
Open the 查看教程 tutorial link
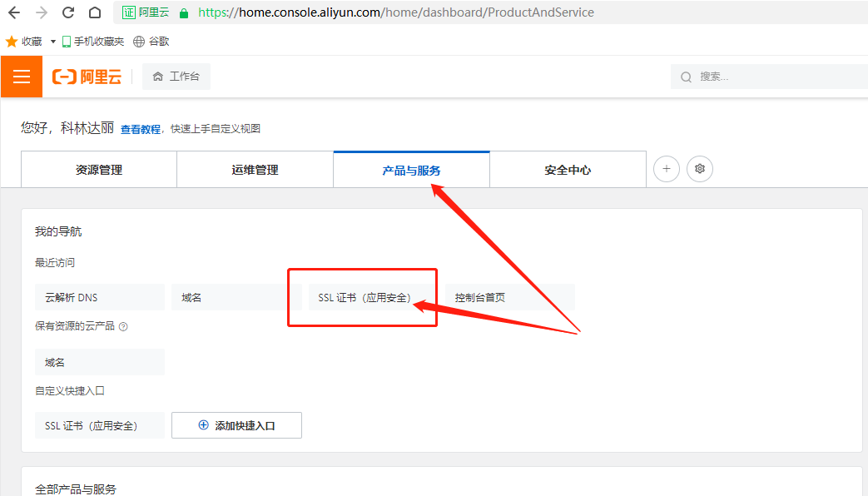pos(141,129)
